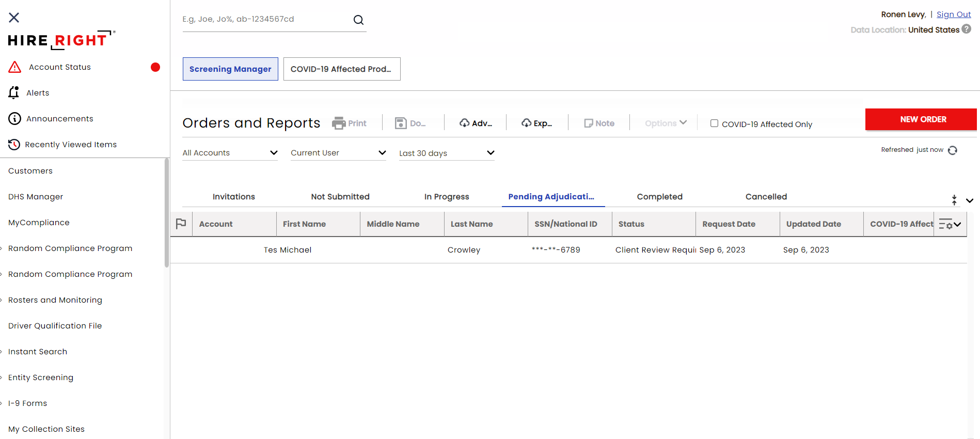Open Alerts bell in sidebar
Viewport: 980px width, 439px height.
pyautogui.click(x=14, y=93)
